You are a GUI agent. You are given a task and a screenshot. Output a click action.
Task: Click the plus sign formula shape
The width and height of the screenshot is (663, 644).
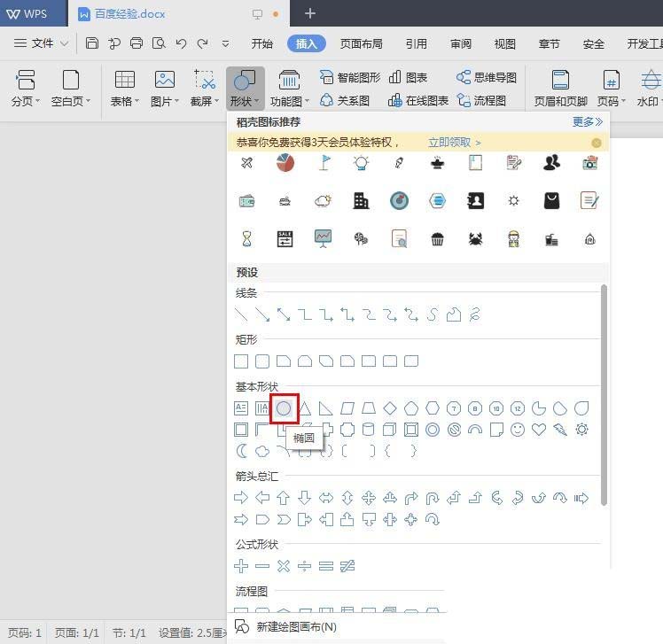pos(241,566)
